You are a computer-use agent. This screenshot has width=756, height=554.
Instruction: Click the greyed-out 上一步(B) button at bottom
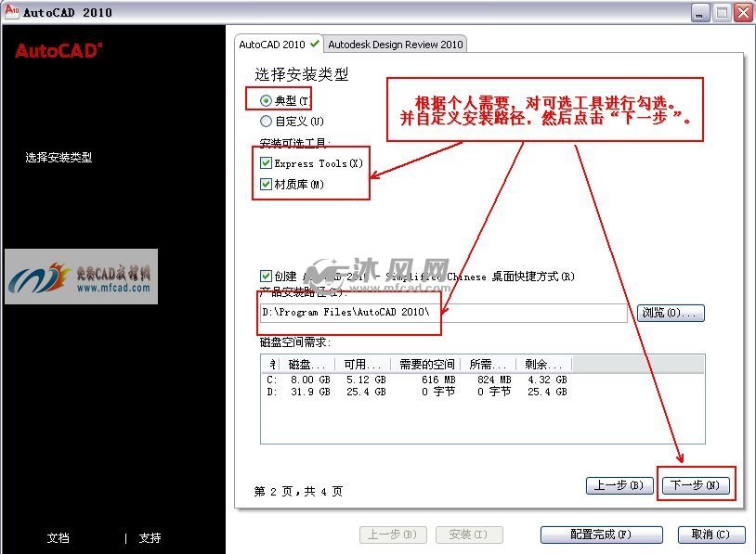click(x=393, y=535)
